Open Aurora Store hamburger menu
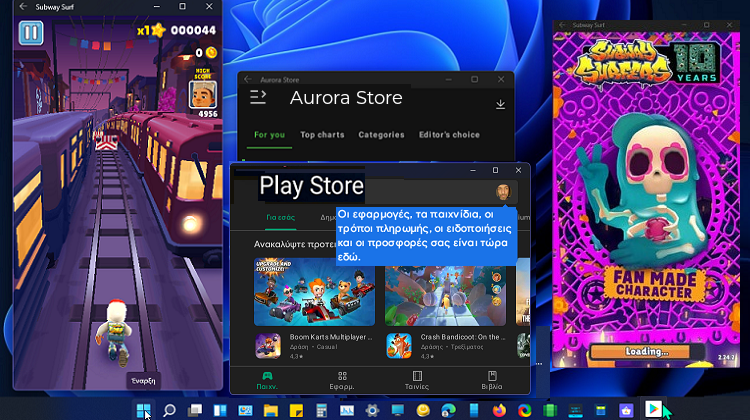The image size is (750, 420). tap(258, 97)
